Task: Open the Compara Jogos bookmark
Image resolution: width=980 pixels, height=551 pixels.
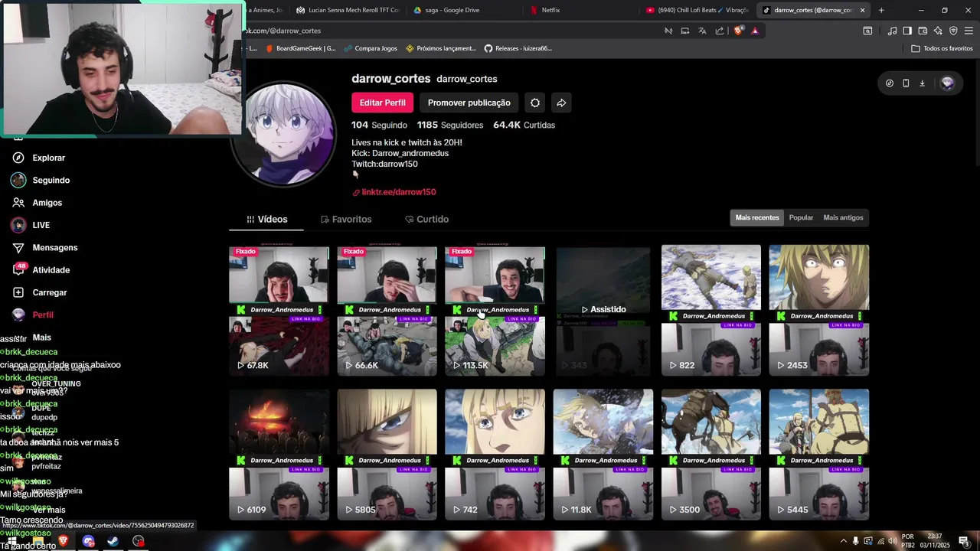Action: [x=371, y=48]
